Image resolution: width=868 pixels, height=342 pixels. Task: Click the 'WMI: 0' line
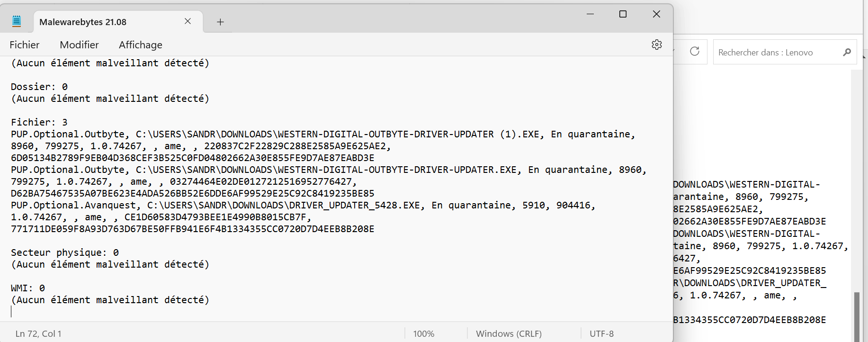(28, 288)
